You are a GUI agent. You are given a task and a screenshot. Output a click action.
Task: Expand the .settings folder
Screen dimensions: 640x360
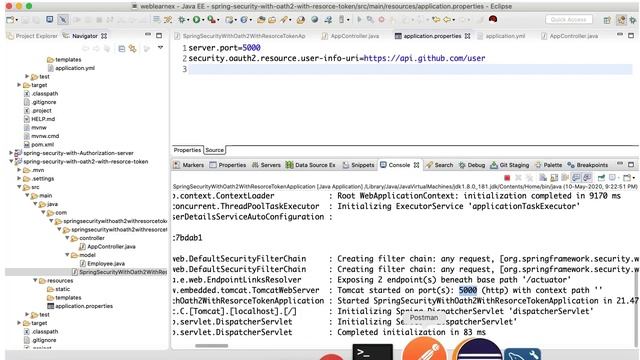(x=19, y=178)
